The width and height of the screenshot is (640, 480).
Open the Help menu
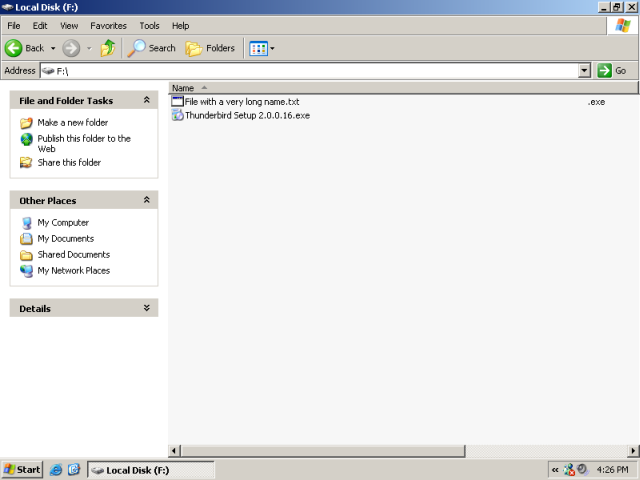pyautogui.click(x=180, y=26)
